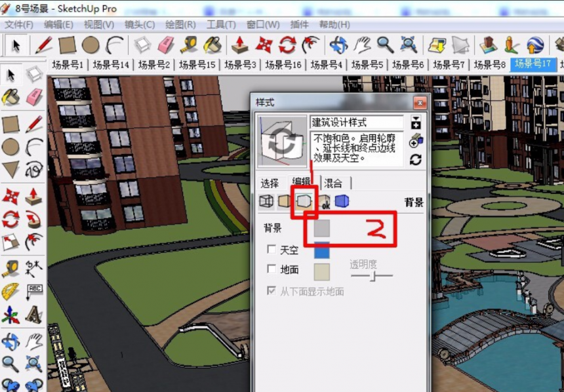Viewport: 564px width, 392px height.
Task: Open the 绘图(R) menu
Action: pyautogui.click(x=180, y=25)
